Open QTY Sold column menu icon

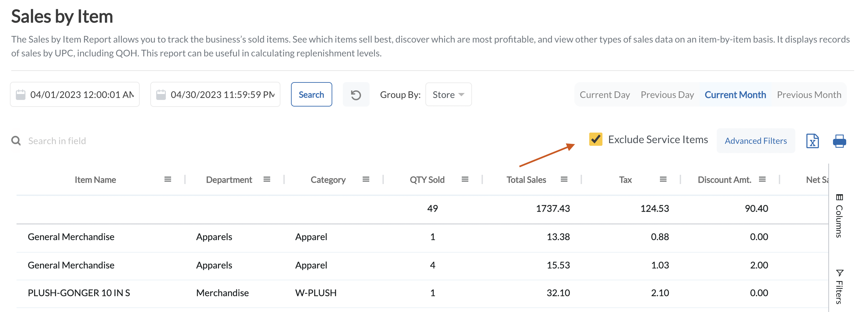(x=465, y=179)
